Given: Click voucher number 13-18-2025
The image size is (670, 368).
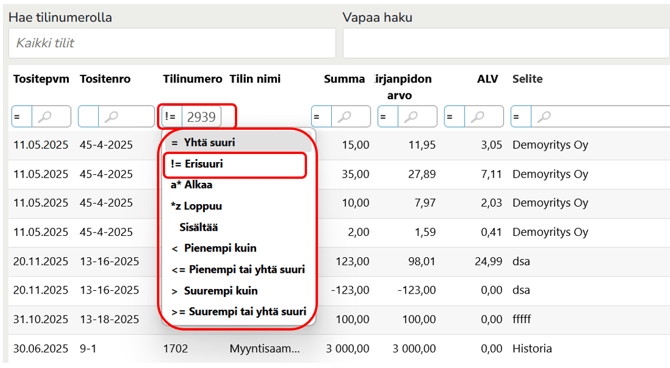Looking at the screenshot, I should click(x=109, y=320).
